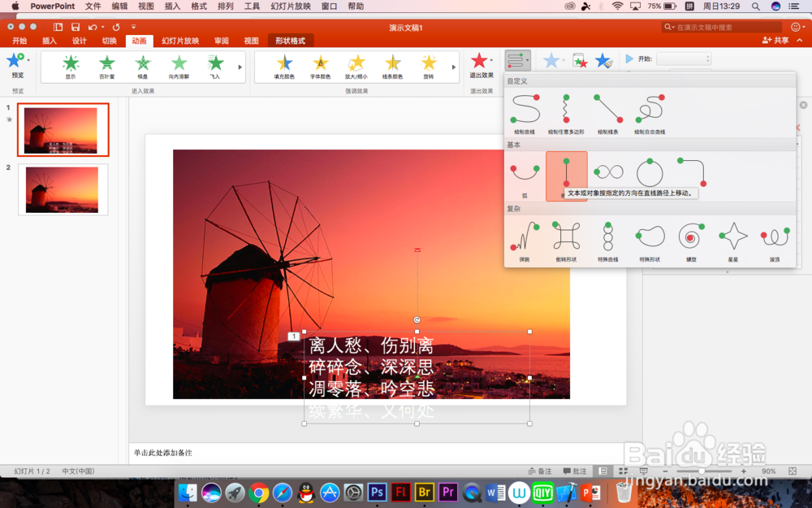Select the 特殊形状 complex motion path
Viewport: 812px width, 508px height.
tap(650, 241)
